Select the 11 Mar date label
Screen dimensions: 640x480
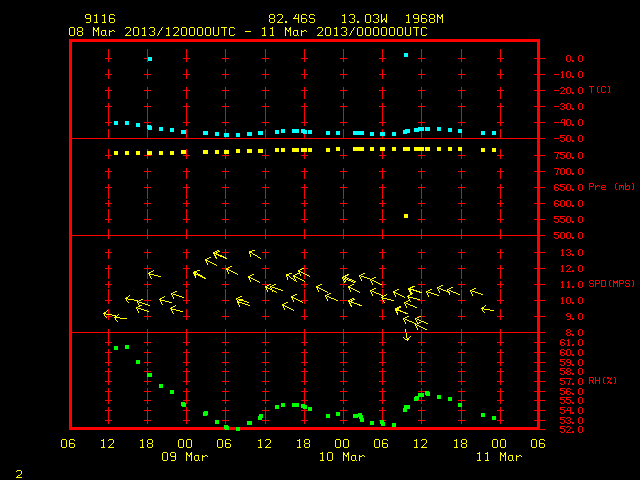[x=499, y=457]
